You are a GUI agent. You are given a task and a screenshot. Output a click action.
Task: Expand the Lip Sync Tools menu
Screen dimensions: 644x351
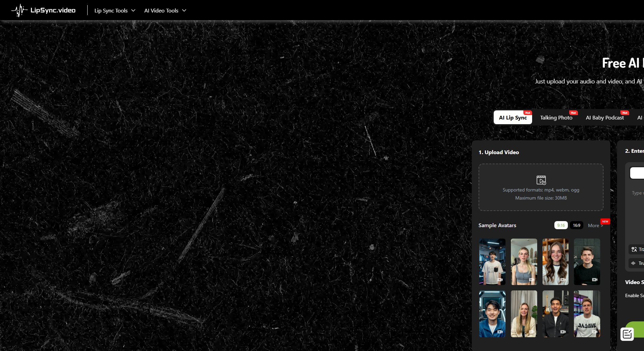(x=115, y=11)
